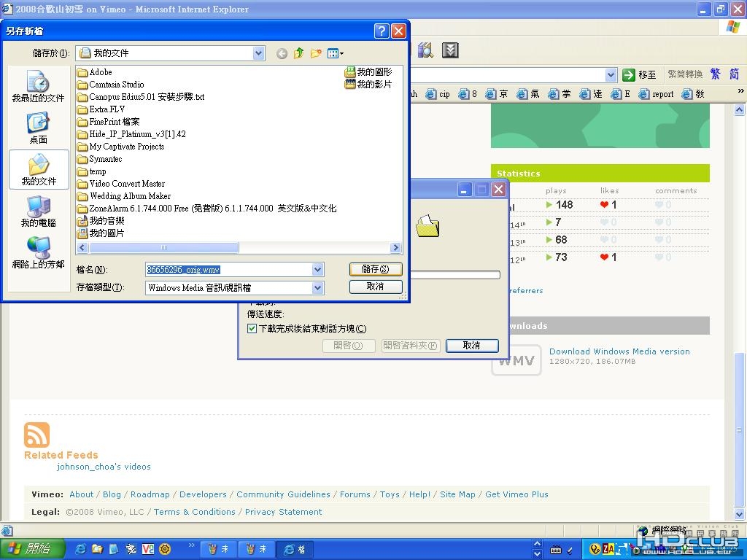Click the 開始 Start button
Viewport: 747px width, 560px height.
pos(31,549)
